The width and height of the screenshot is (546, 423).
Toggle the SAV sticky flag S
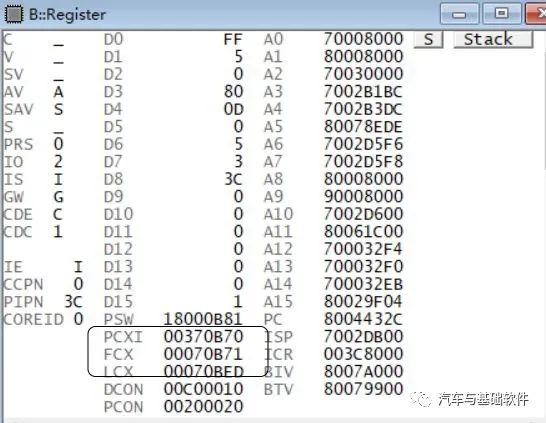(x=58, y=109)
